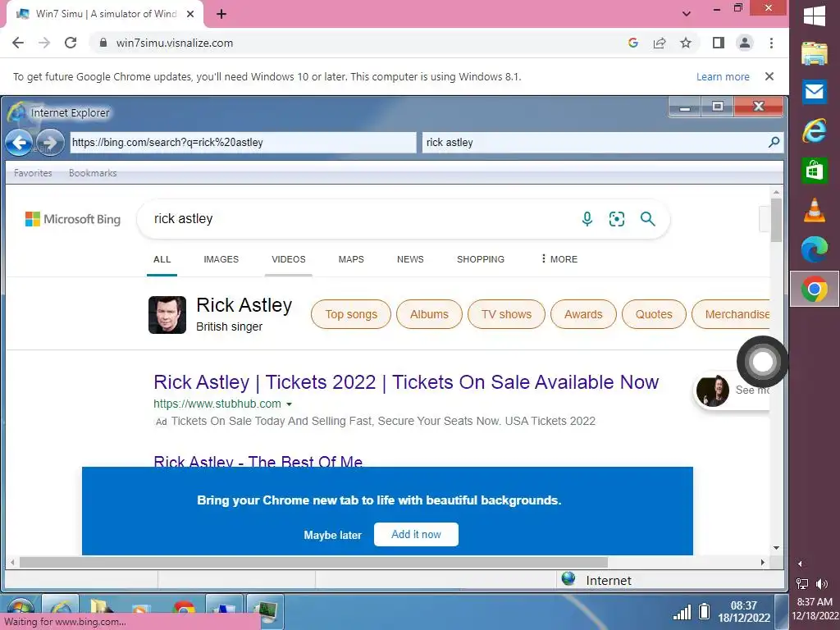Switch to Bing's NEWS tab
This screenshot has height=630, width=840.
pos(410,259)
